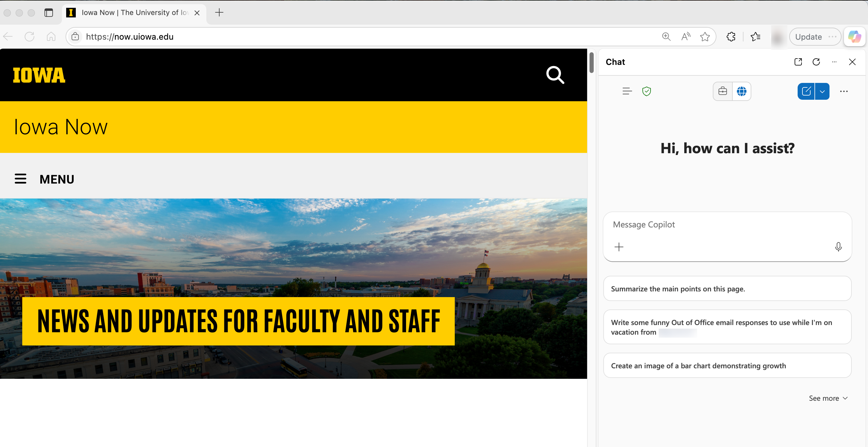Enable Web mode with the globe toggle
This screenshot has width=868, height=447.
point(742,91)
